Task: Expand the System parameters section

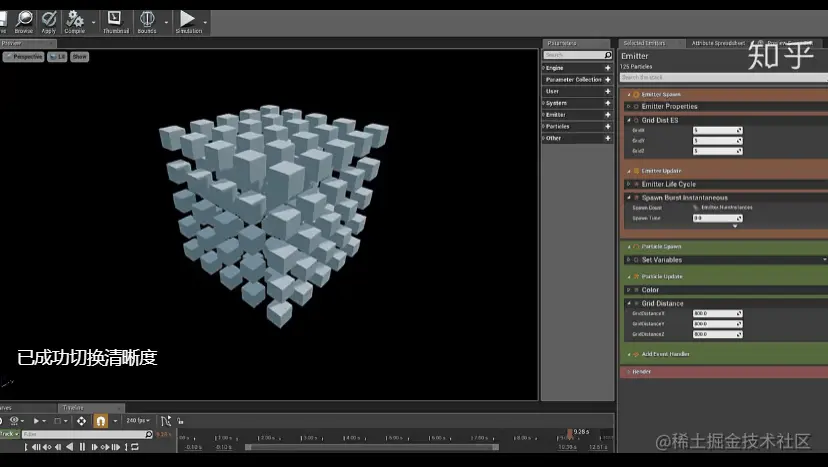Action: click(543, 103)
